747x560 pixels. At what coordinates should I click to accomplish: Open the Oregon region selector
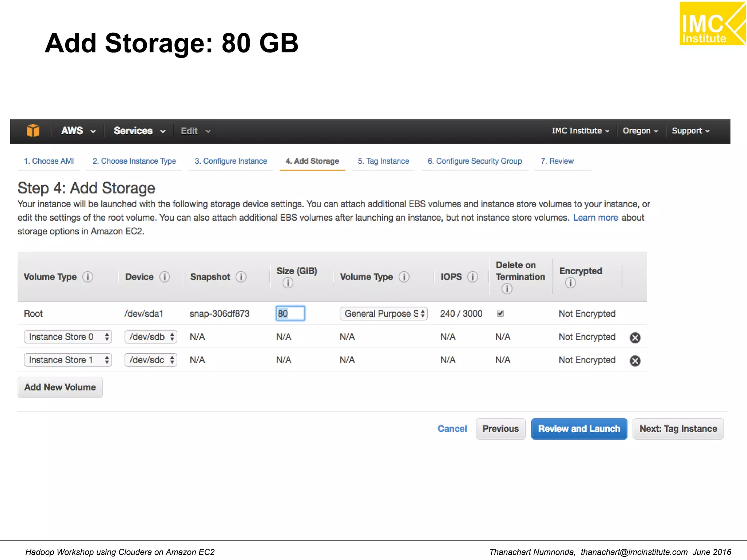pyautogui.click(x=640, y=131)
